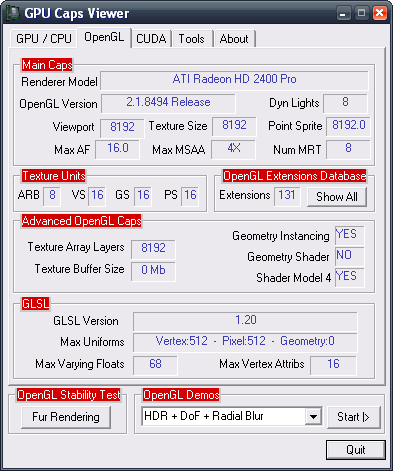
Task: Click the OpenGL Version field 2.1.8494 Release
Action: tap(168, 103)
